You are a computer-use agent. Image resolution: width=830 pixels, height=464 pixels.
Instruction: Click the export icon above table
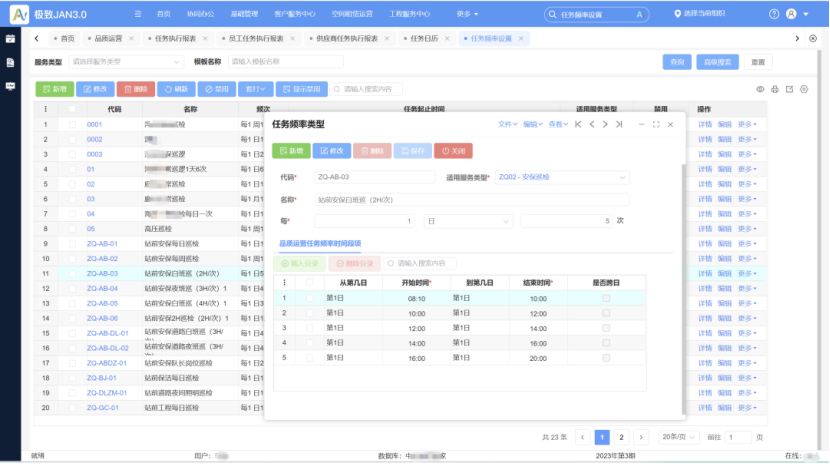(x=789, y=89)
